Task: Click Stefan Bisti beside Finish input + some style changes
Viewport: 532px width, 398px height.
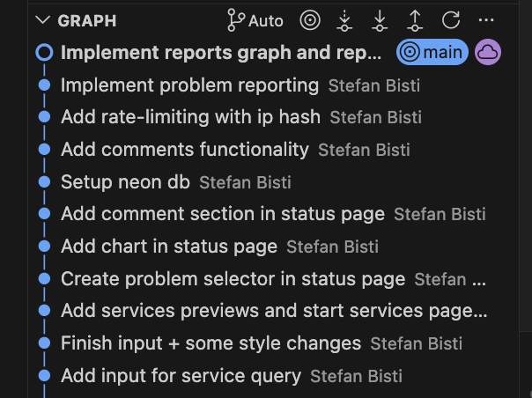Action: pyautogui.click(x=417, y=343)
